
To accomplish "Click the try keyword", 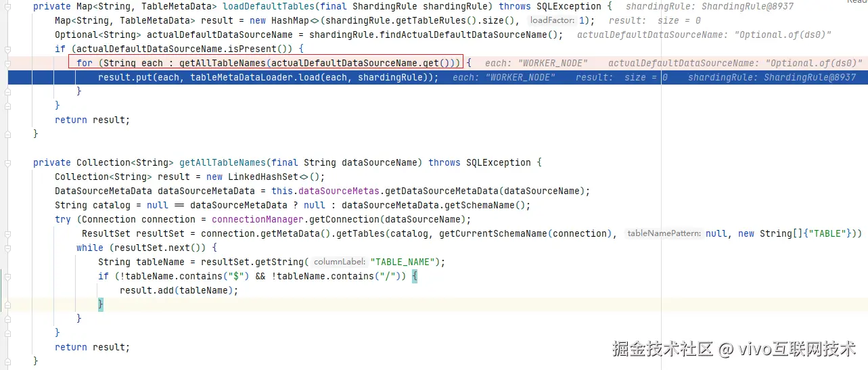I will (x=63, y=219).
